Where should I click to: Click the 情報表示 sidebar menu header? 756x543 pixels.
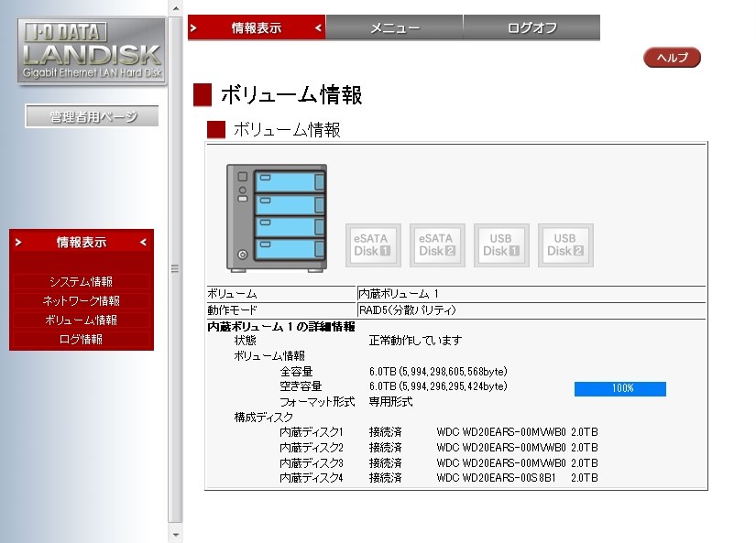click(82, 242)
